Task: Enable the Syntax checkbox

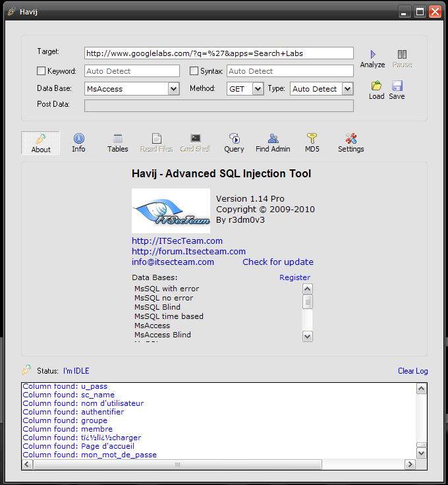Action: [194, 71]
